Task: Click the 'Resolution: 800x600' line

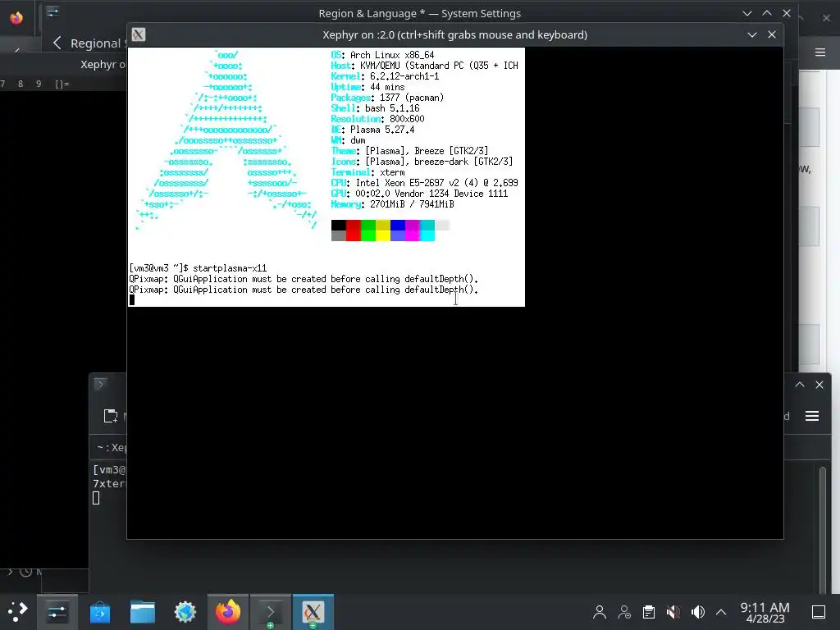Action: pyautogui.click(x=377, y=119)
